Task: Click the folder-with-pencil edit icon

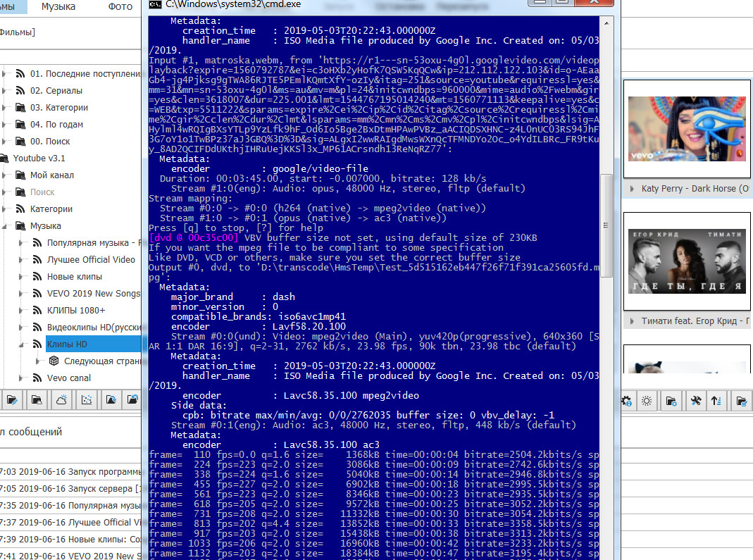Action: pos(12,400)
